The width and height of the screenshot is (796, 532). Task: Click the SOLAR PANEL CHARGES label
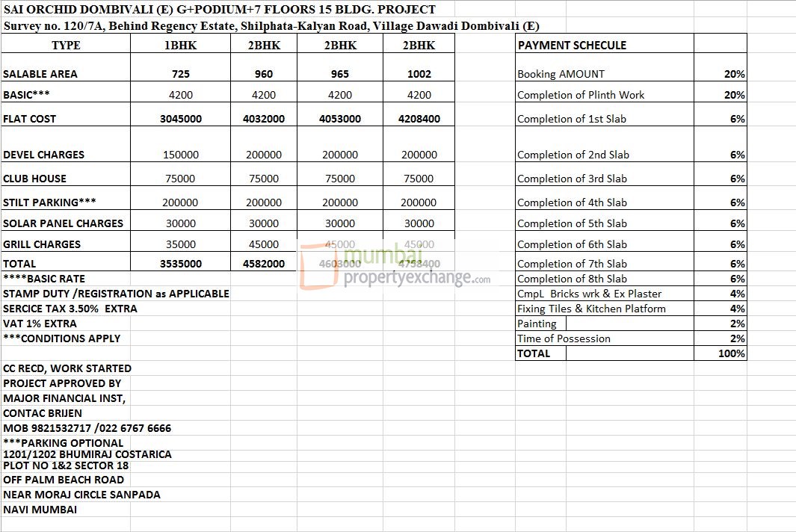[63, 223]
